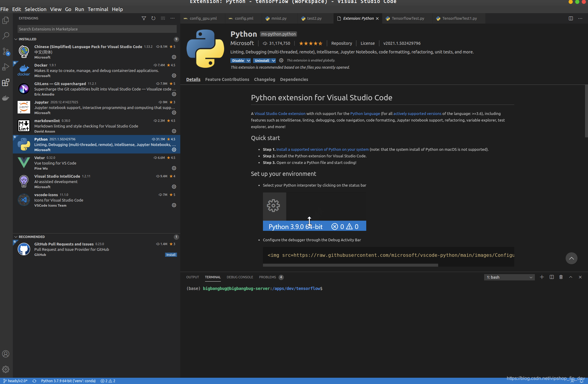Screen dimensions: 588x384
Task: Select the Visual Studio IntelliCode extension entry
Action: pyautogui.click(x=96, y=181)
